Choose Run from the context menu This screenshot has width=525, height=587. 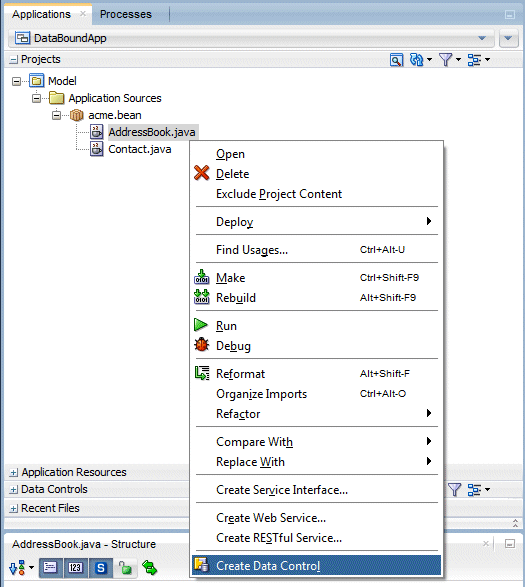pyautogui.click(x=317, y=326)
